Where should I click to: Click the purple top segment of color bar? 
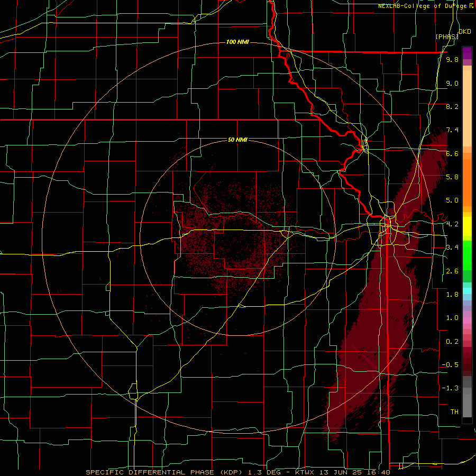point(467,53)
